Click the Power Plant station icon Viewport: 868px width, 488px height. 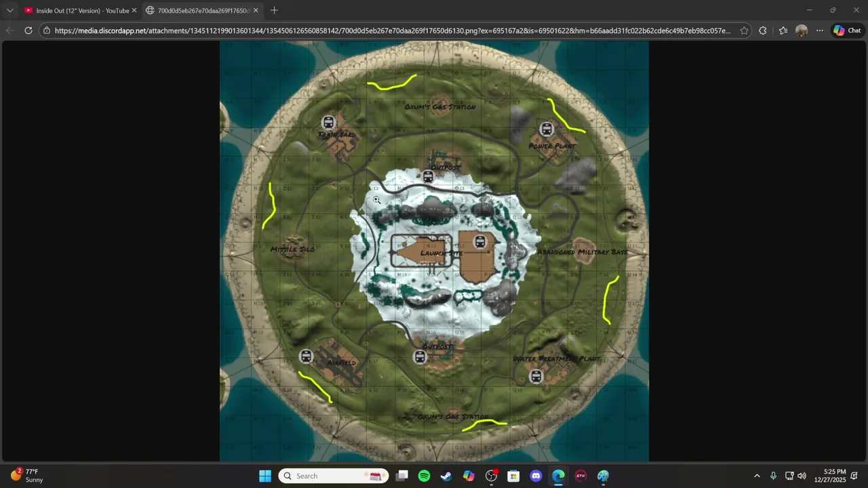tap(547, 129)
